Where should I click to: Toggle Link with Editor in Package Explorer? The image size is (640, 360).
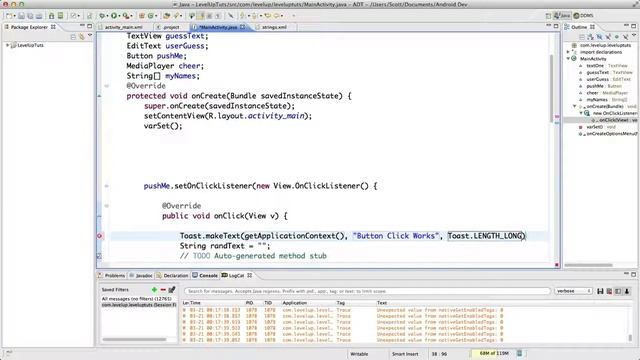click(82, 37)
